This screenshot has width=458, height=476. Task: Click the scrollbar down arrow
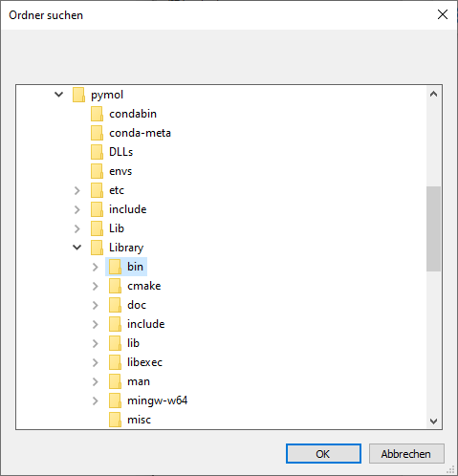(x=433, y=422)
